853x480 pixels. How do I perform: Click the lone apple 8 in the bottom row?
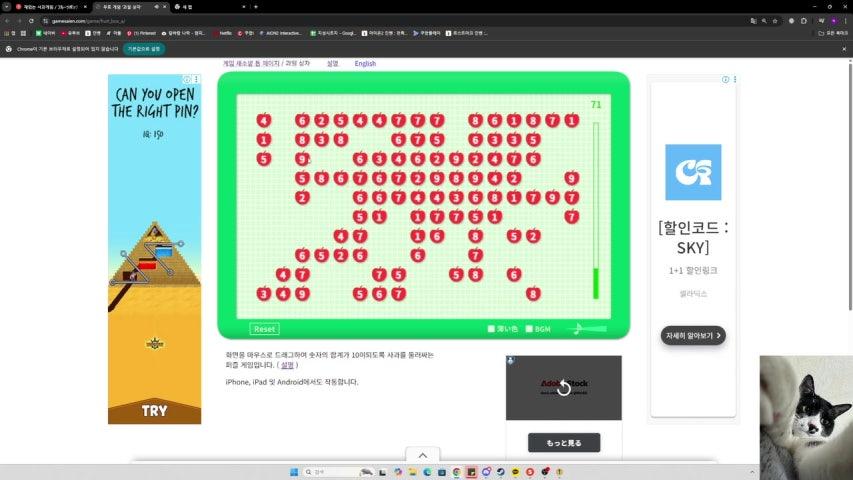pyautogui.click(x=533, y=294)
